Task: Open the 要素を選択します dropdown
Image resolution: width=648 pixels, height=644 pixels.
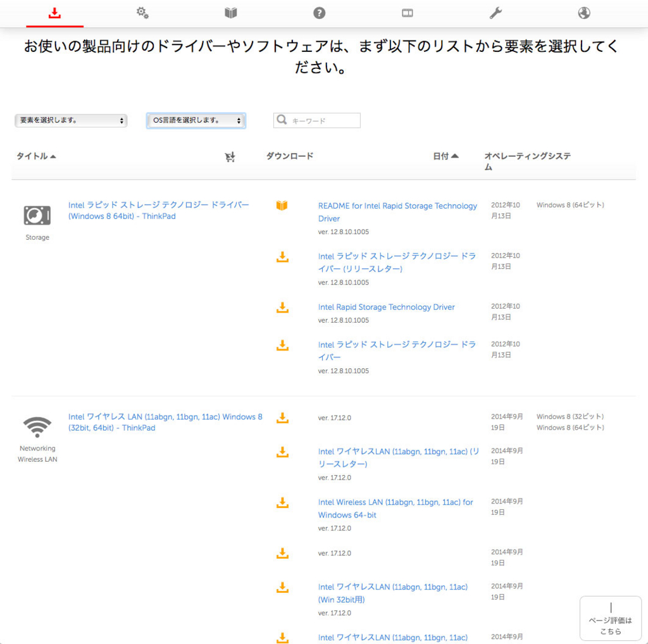Action: pyautogui.click(x=70, y=120)
